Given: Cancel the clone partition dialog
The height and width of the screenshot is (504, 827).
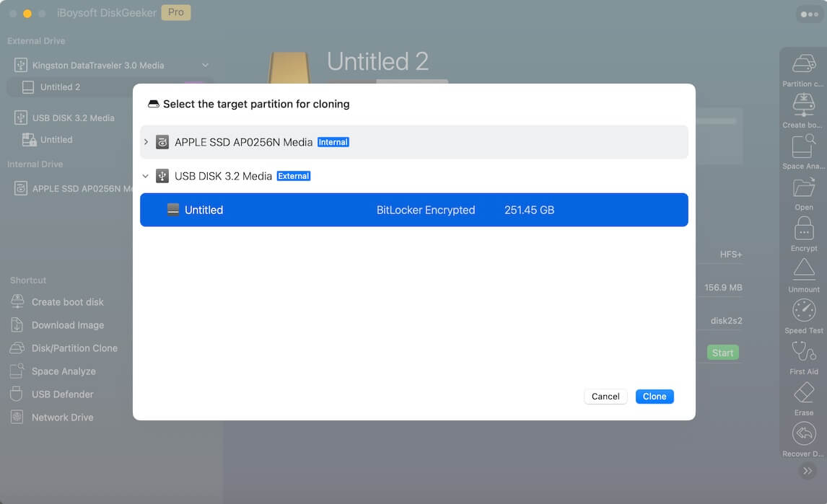Looking at the screenshot, I should tap(605, 397).
